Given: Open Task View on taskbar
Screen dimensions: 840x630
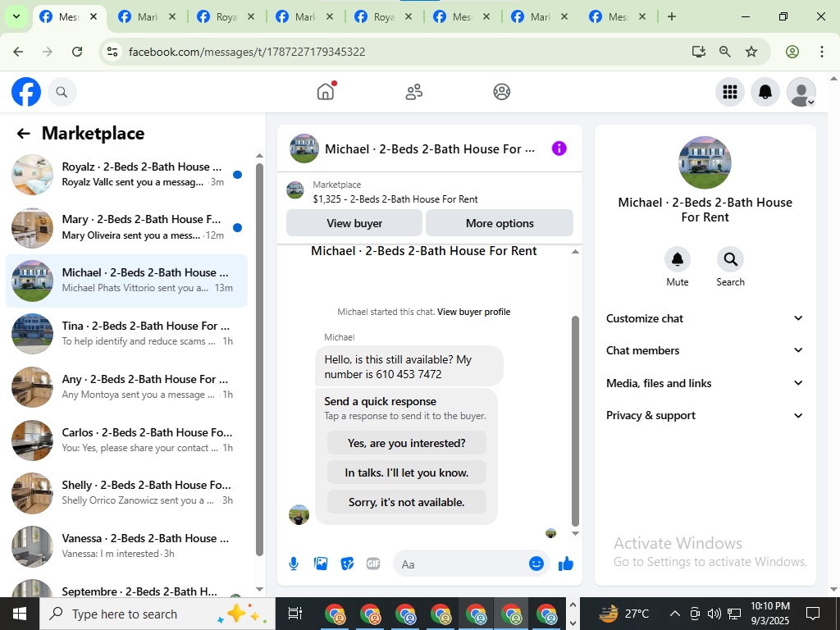Looking at the screenshot, I should pyautogui.click(x=295, y=614).
